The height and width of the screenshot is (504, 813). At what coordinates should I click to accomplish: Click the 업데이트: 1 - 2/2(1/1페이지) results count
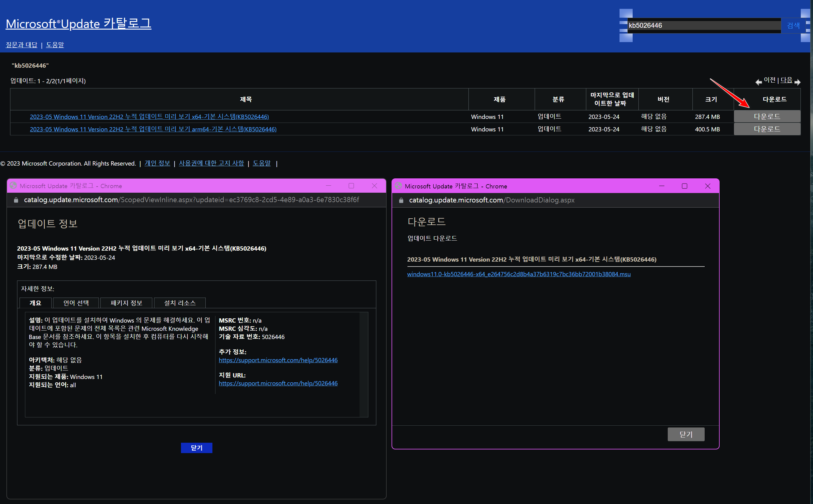pyautogui.click(x=48, y=81)
